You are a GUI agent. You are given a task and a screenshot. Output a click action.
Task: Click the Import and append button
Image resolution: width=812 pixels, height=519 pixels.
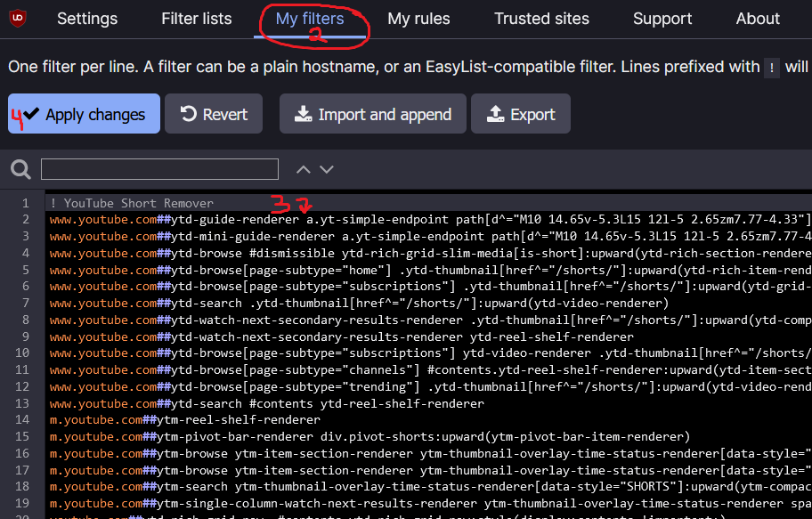[373, 114]
